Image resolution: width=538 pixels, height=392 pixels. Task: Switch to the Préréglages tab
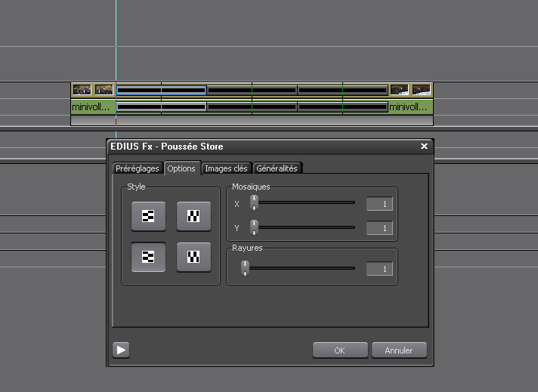[x=138, y=168]
